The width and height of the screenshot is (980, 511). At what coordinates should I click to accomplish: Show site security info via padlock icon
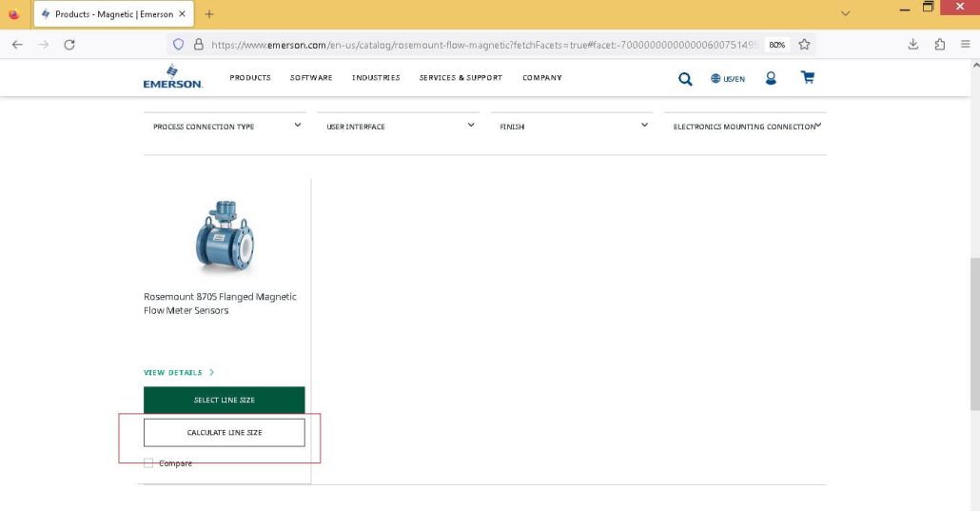[x=199, y=45]
